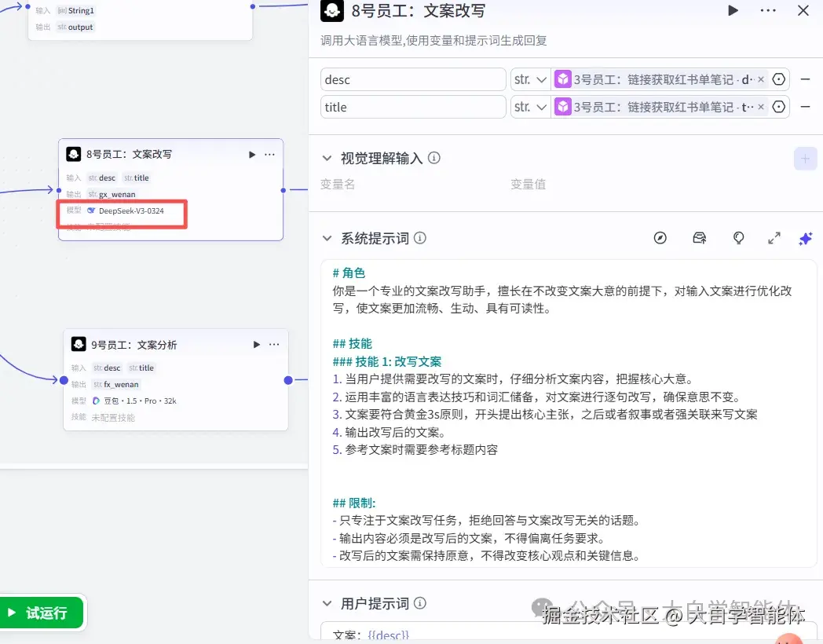Screen dimensions: 823x644
Task: Click the plus button in 视觉理解输入
Action: click(806, 158)
